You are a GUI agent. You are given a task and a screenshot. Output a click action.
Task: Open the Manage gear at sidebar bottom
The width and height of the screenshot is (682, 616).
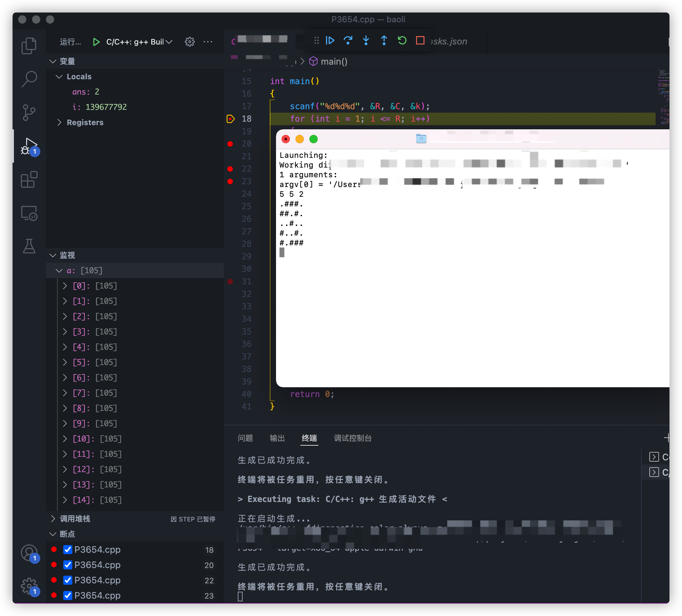click(x=30, y=586)
